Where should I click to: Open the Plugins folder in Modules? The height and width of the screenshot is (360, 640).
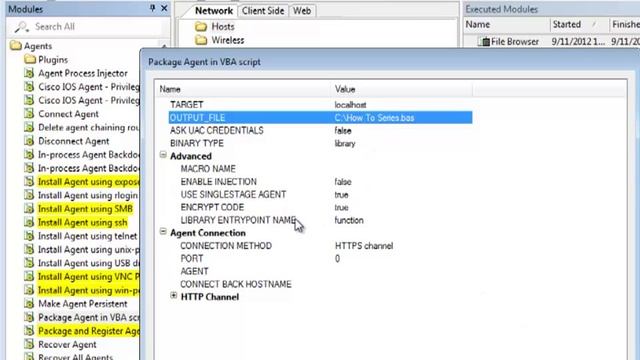pyautogui.click(x=53, y=60)
